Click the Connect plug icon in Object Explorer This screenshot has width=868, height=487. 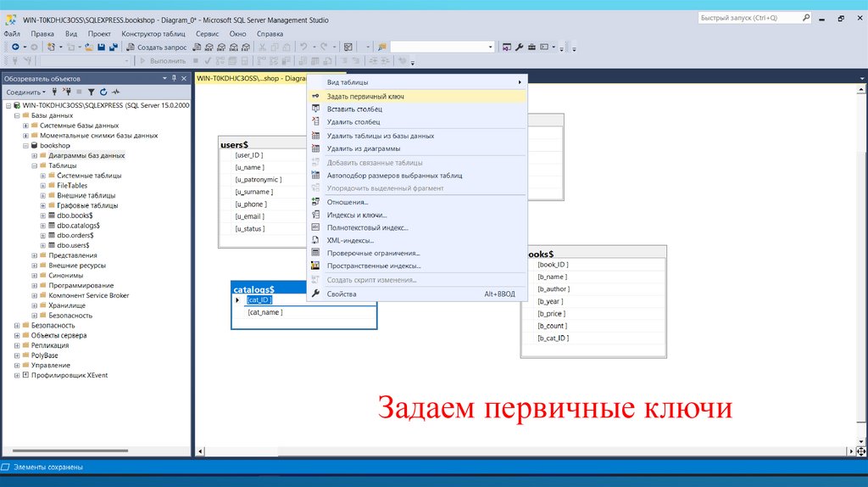(54, 92)
